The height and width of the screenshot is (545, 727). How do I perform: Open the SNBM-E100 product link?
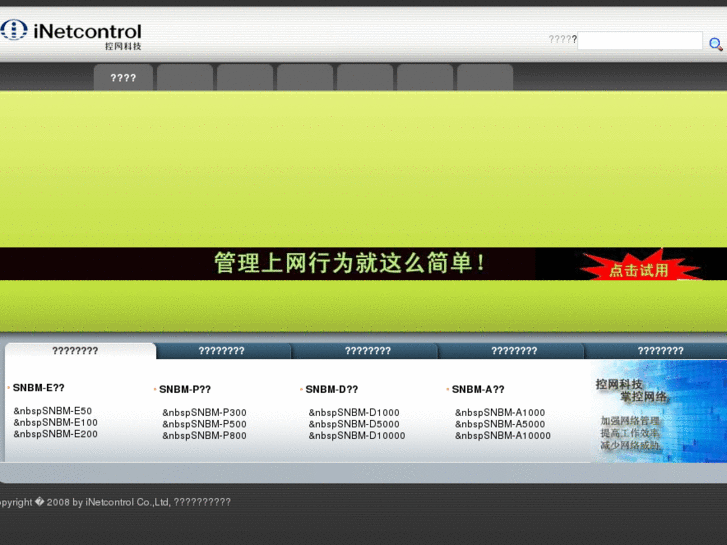coord(56,422)
